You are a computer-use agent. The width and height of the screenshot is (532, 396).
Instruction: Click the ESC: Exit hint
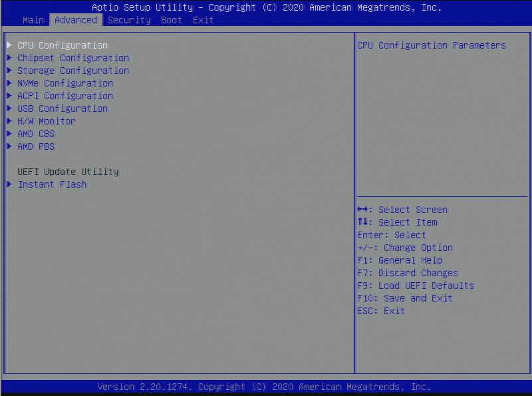[x=380, y=311]
